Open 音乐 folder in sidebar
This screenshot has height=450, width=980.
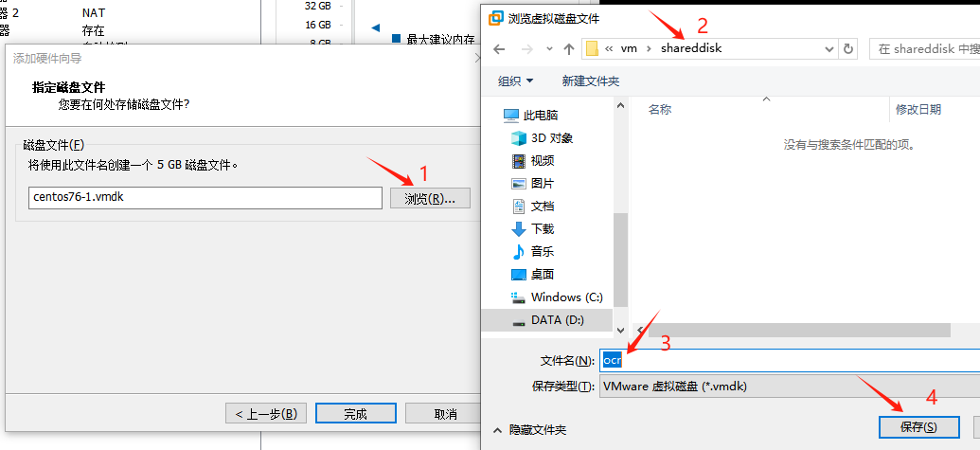click(533, 251)
